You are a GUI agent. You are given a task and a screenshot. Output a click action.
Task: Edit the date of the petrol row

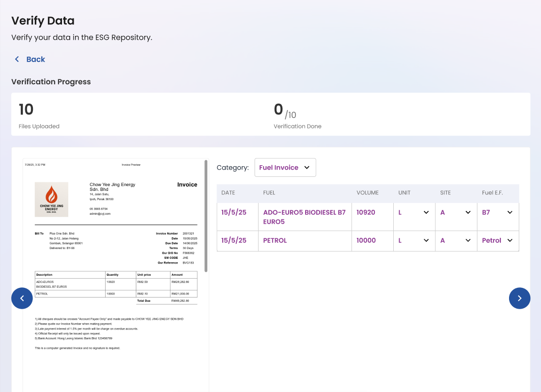click(x=234, y=240)
